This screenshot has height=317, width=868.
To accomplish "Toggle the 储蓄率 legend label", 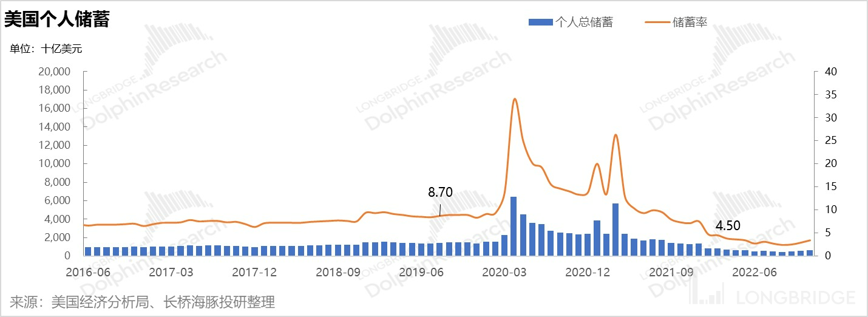I will (690, 22).
